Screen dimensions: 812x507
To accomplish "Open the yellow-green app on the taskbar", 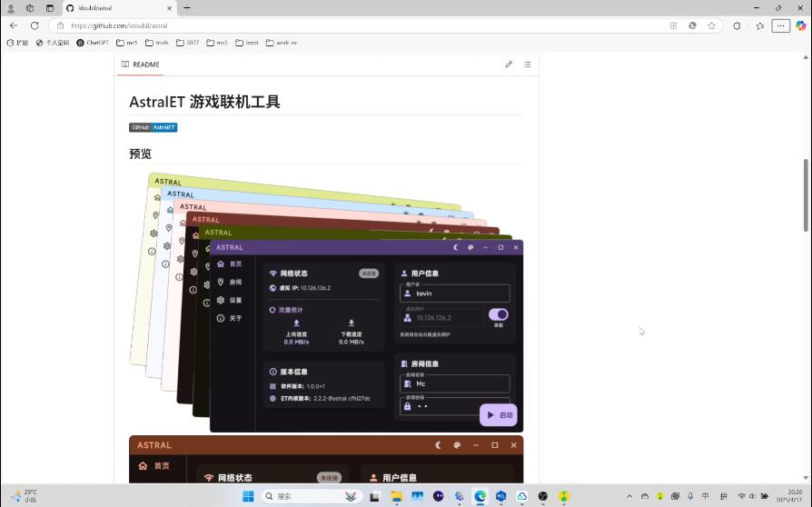I will (564, 496).
